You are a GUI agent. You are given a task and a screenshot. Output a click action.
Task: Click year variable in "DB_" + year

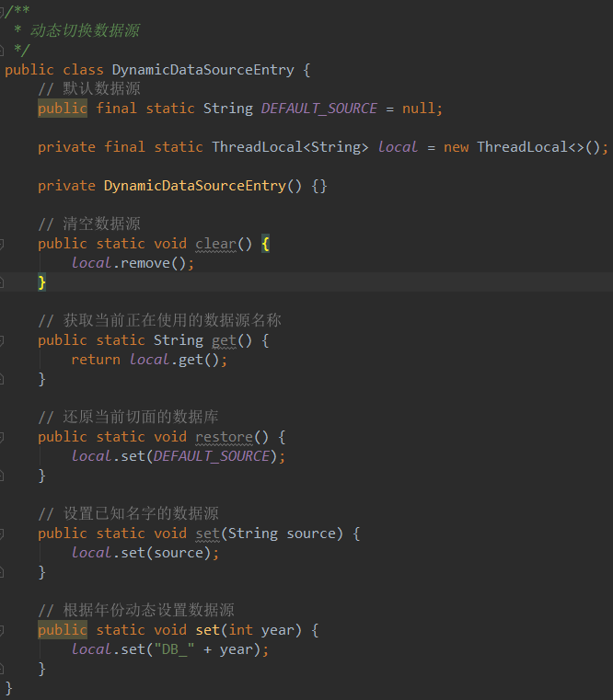(236, 650)
